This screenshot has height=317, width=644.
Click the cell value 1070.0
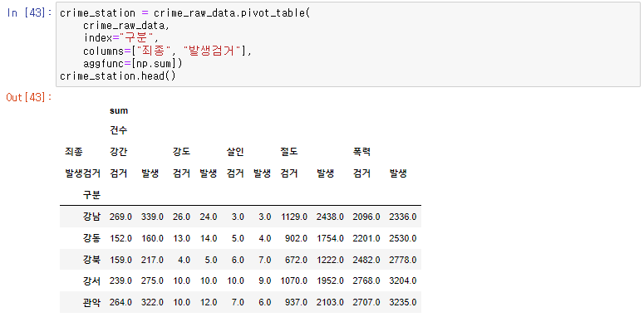coord(293,281)
